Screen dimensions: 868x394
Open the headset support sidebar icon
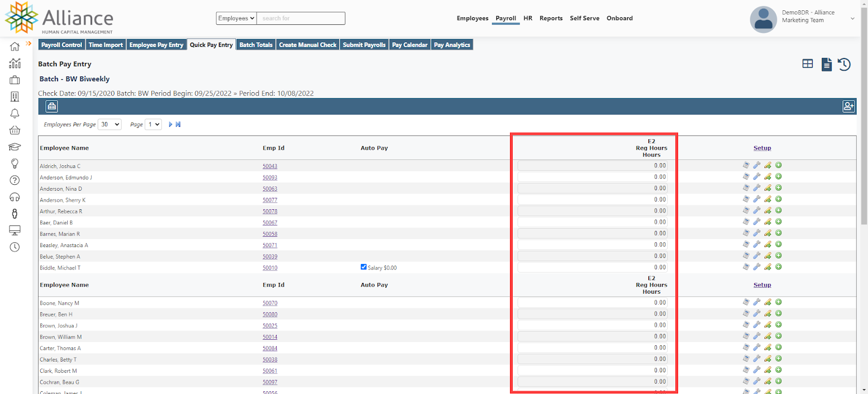15,197
